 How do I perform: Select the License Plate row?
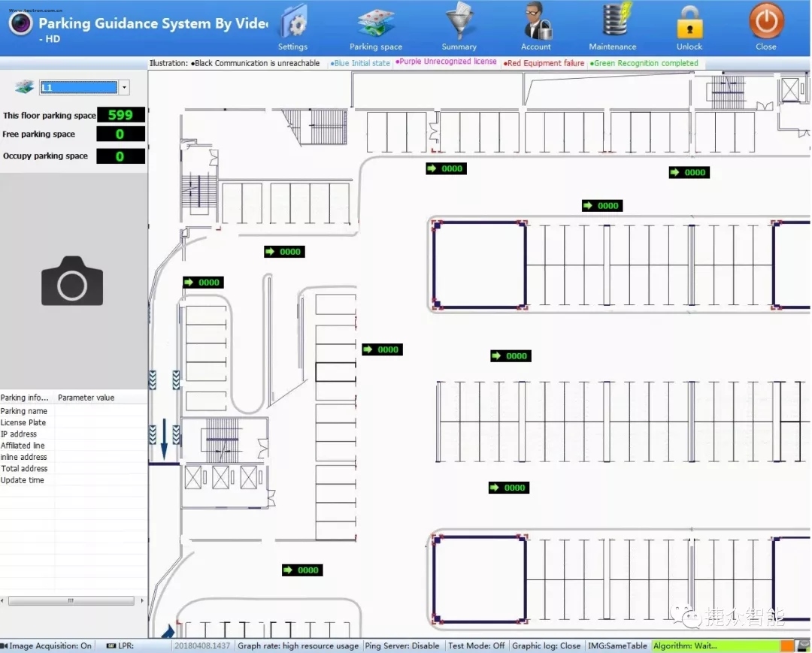pyautogui.click(x=74, y=422)
